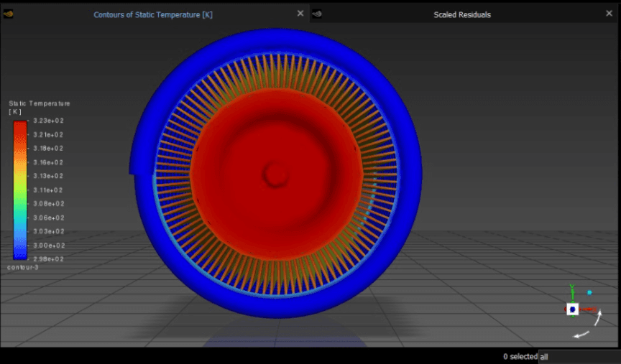Close the Scaled Residuals tab
The height and width of the screenshot is (364, 621).
coord(609,14)
